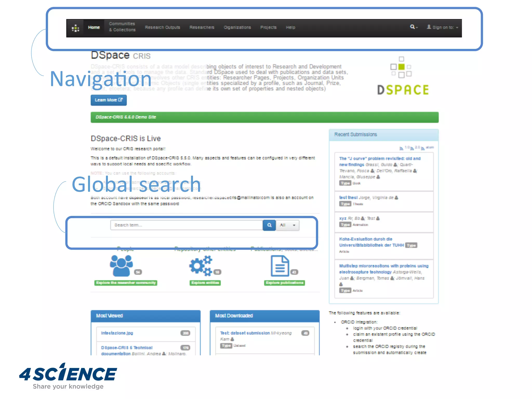
Task: Expand the Sign on to dropdown
Action: click(442, 27)
